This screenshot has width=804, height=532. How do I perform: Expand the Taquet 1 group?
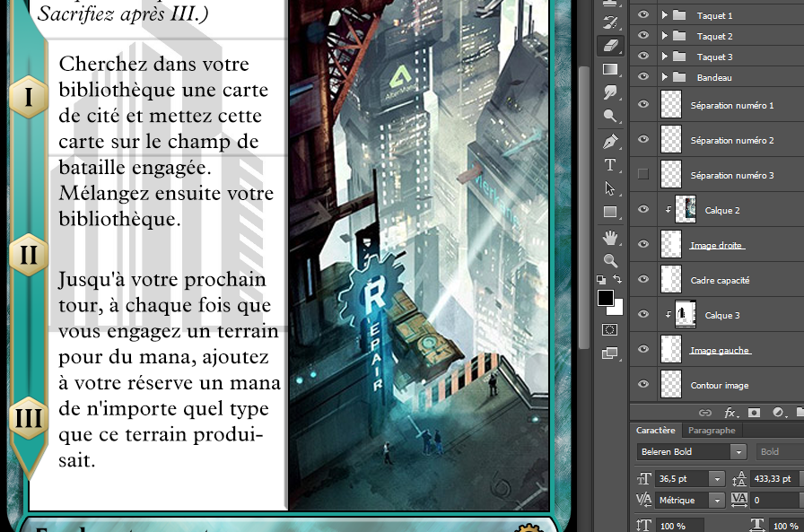tap(665, 15)
